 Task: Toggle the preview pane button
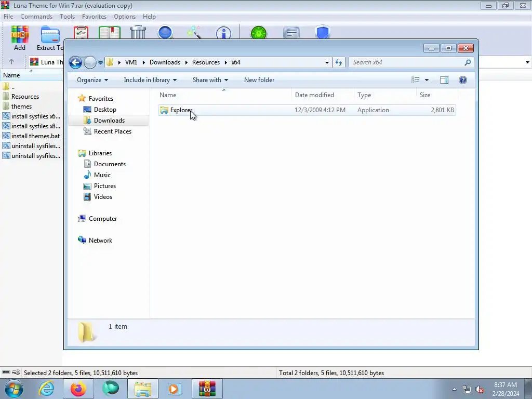click(444, 80)
